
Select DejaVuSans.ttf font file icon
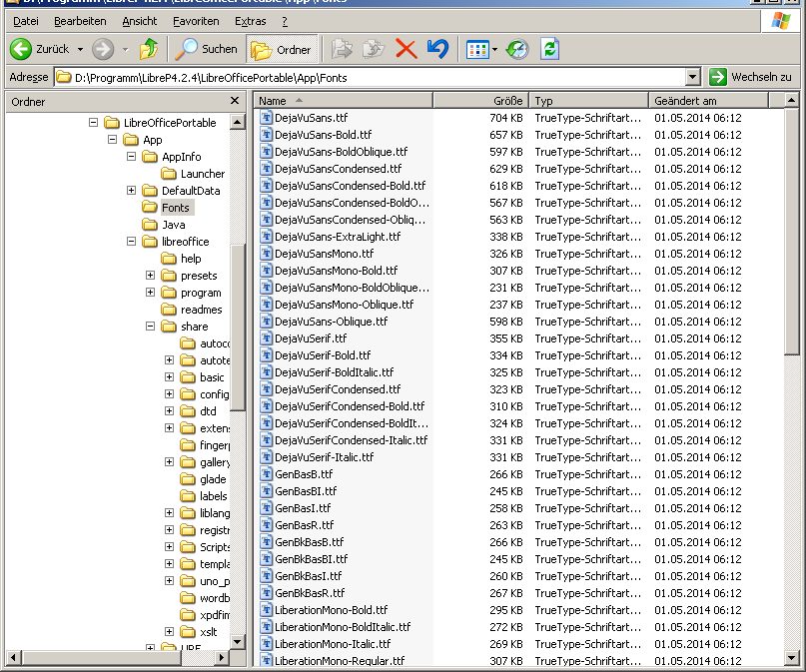click(266, 118)
